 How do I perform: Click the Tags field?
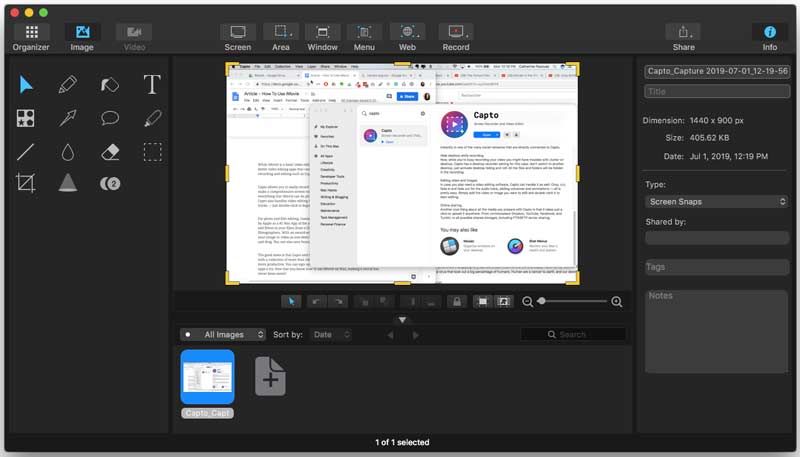(717, 267)
